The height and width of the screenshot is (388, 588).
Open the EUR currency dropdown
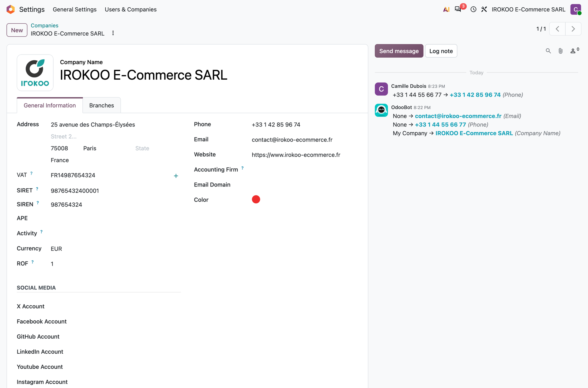[x=115, y=249]
